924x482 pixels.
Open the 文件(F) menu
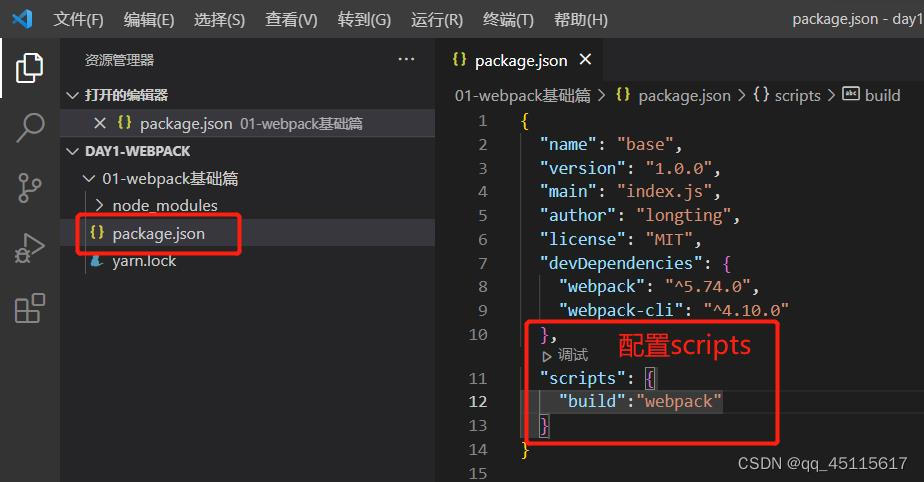(78, 19)
